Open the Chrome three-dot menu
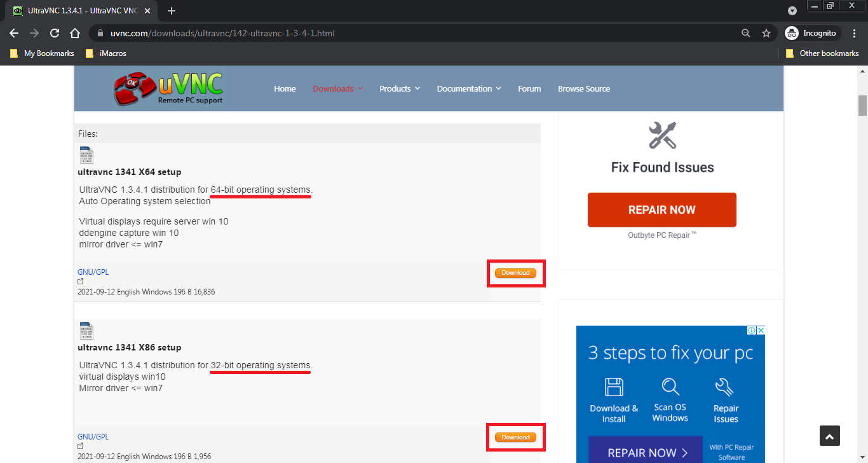The width and height of the screenshot is (868, 463). pyautogui.click(x=854, y=33)
